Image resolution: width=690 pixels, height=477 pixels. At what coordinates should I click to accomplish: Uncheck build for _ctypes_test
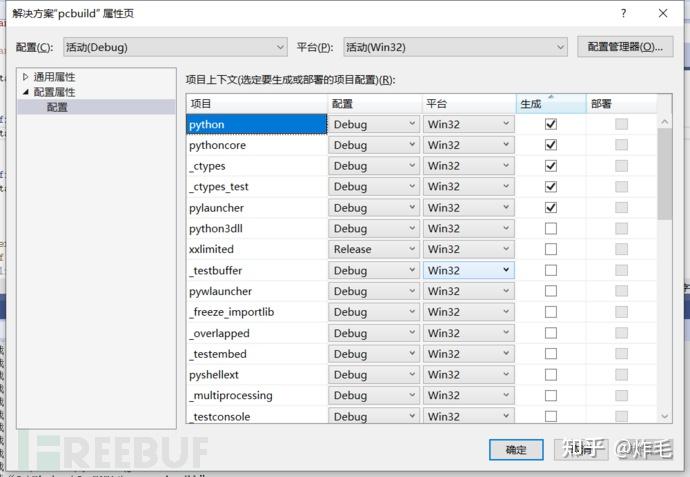pyautogui.click(x=551, y=187)
